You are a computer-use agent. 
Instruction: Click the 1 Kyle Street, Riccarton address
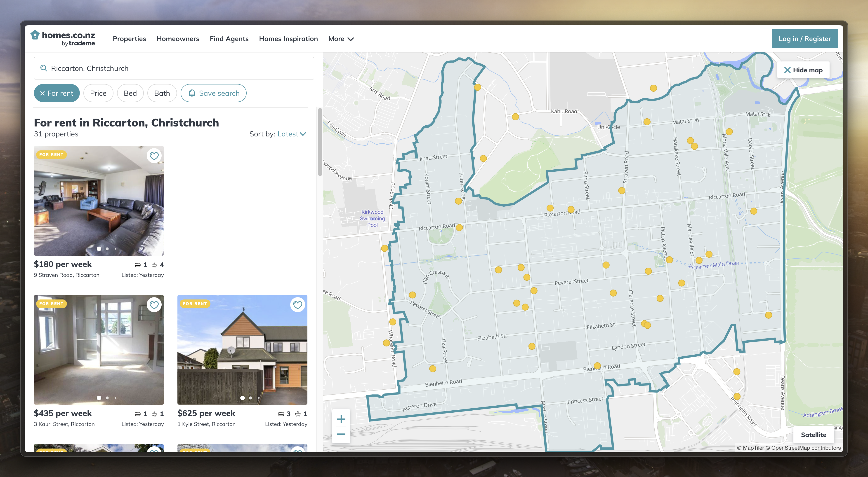point(207,424)
